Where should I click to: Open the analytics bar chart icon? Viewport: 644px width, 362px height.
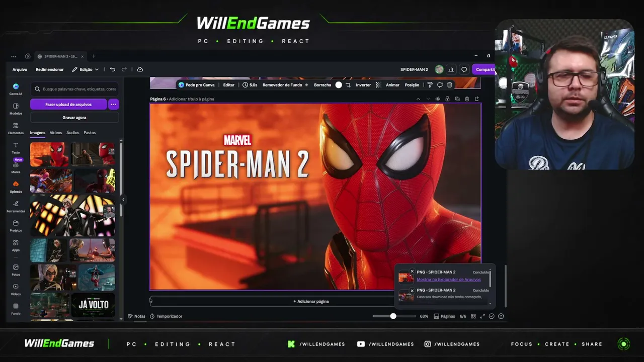pyautogui.click(x=451, y=69)
